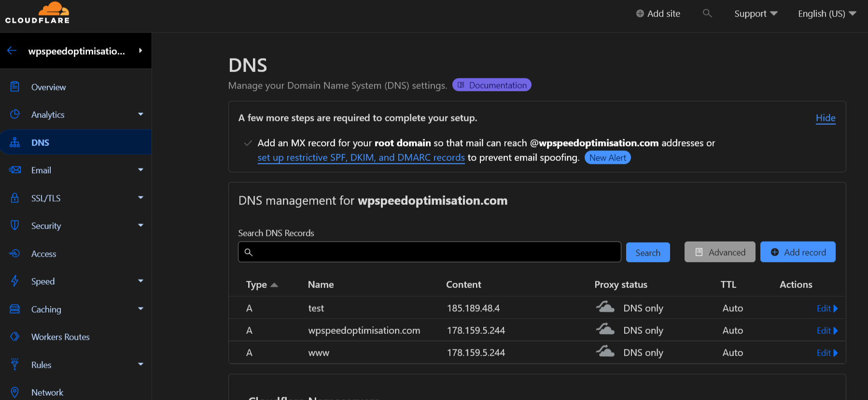Click the Security shield icon
This screenshot has height=400, width=868.
click(15, 225)
